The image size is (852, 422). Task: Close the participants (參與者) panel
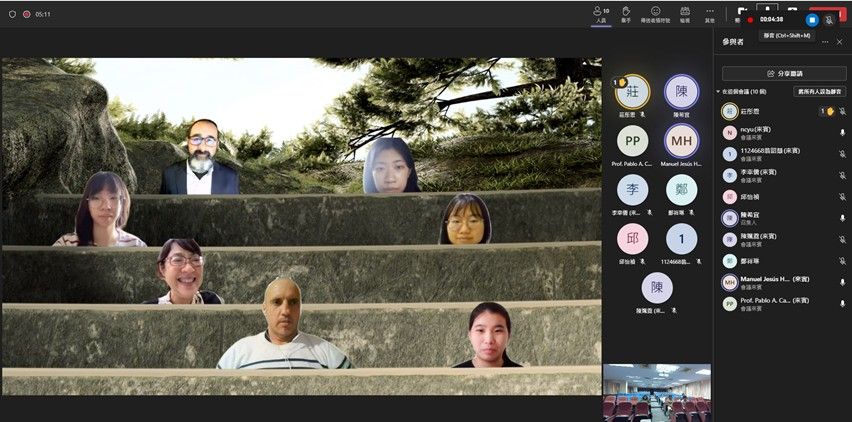pos(840,42)
